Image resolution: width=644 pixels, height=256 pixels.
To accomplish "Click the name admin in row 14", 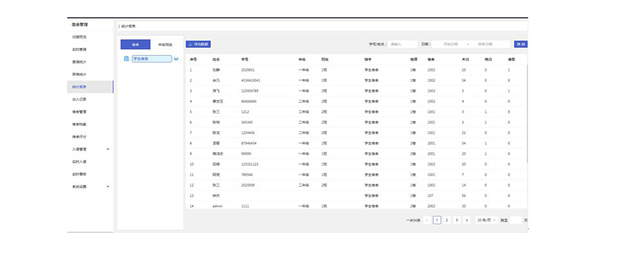I will coord(217,206).
